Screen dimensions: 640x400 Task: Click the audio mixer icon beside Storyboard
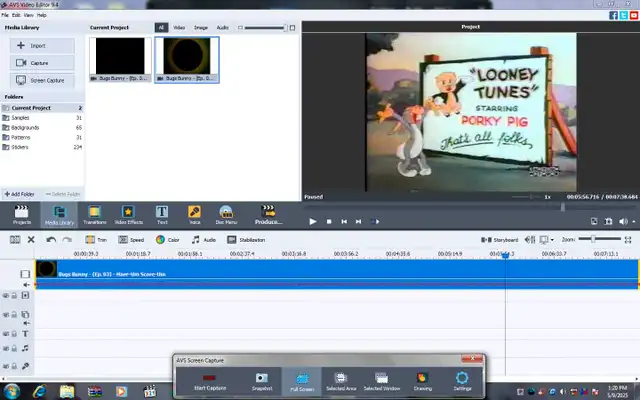click(x=530, y=240)
